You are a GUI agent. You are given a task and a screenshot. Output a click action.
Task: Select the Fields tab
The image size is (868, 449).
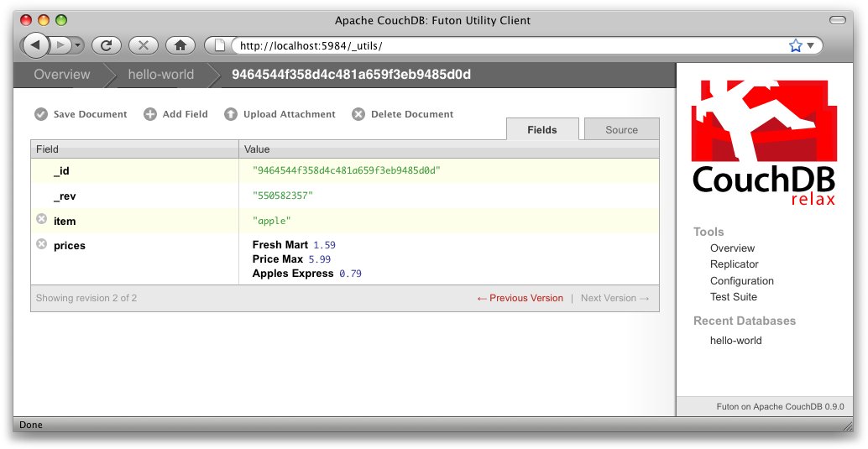[542, 130]
